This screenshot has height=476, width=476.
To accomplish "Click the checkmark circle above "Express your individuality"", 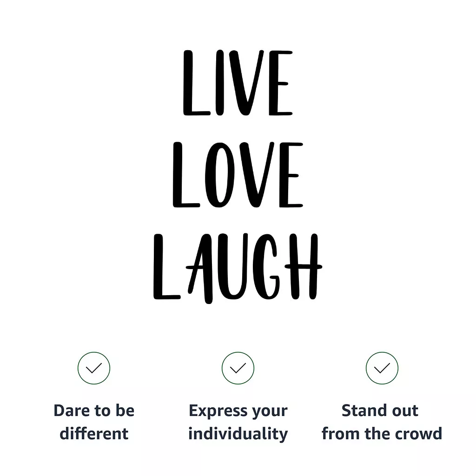I will tap(238, 368).
